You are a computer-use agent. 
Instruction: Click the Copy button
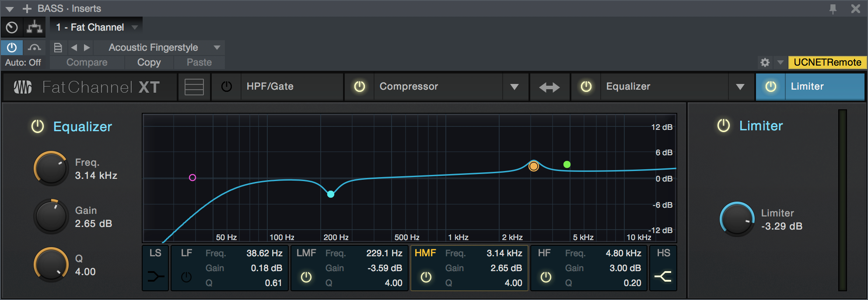coord(149,63)
